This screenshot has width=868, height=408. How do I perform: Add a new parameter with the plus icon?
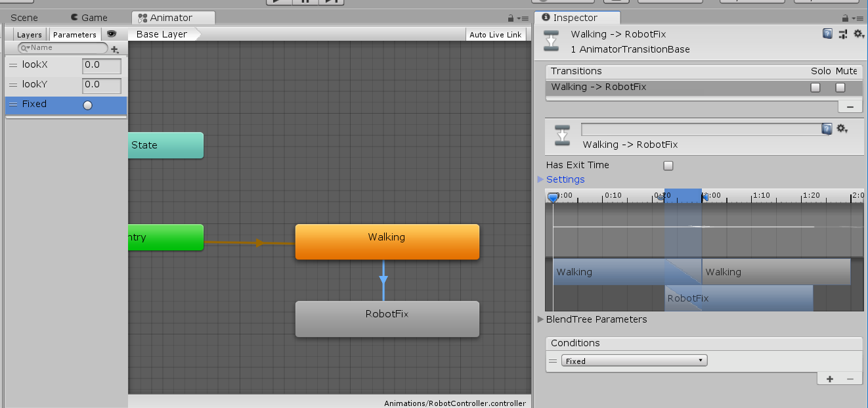pos(115,49)
